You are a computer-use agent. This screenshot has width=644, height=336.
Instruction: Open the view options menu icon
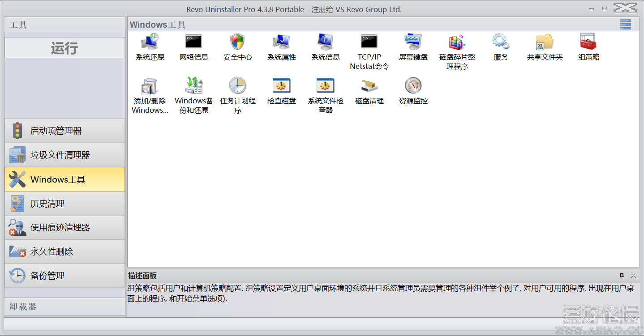pyautogui.click(x=626, y=25)
